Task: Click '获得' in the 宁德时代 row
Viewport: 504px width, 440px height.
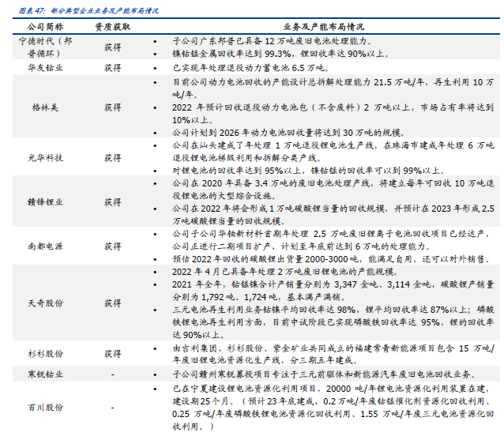Action: [113, 47]
